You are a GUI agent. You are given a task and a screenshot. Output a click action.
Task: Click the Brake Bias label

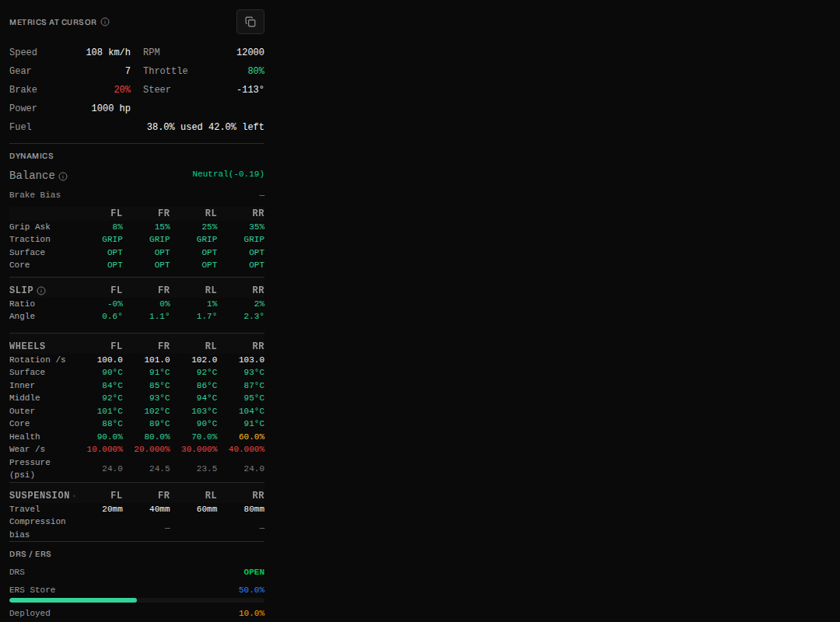pyautogui.click(x=35, y=195)
